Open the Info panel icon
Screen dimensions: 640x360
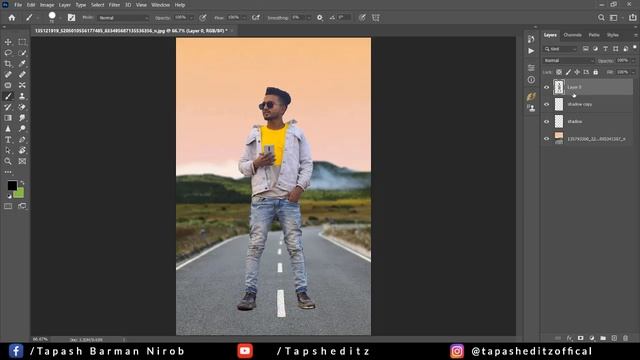[531, 80]
